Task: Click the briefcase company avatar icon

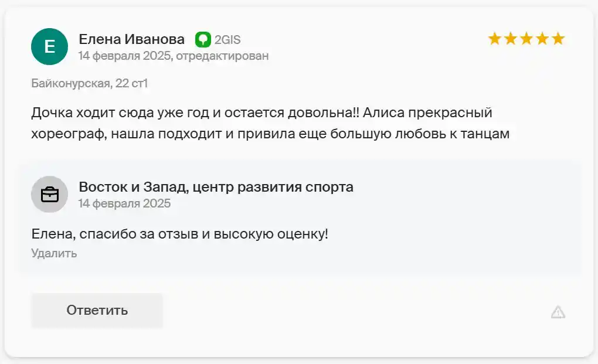Action: tap(50, 194)
